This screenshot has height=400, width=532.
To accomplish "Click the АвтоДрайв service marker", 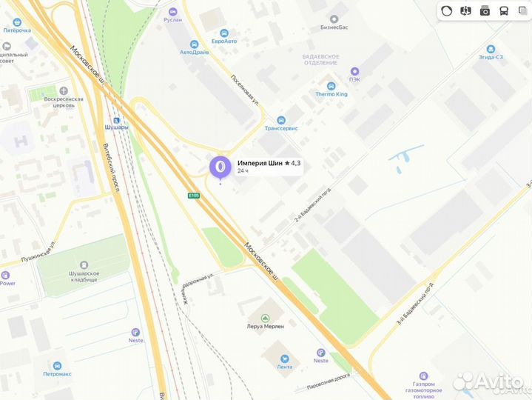I will tap(194, 44).
